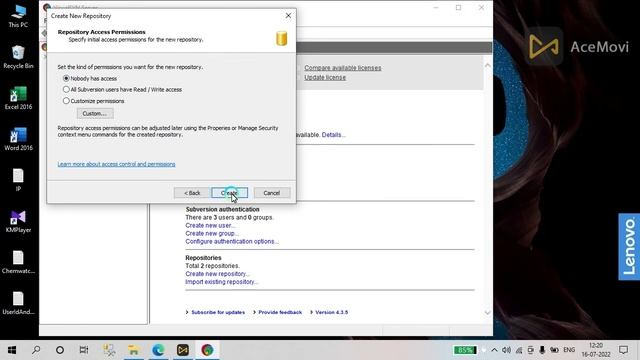Image resolution: width=640 pixels, height=360 pixels.
Task: Select the Chemwatc... file on desktop
Action: [x=18, y=262]
